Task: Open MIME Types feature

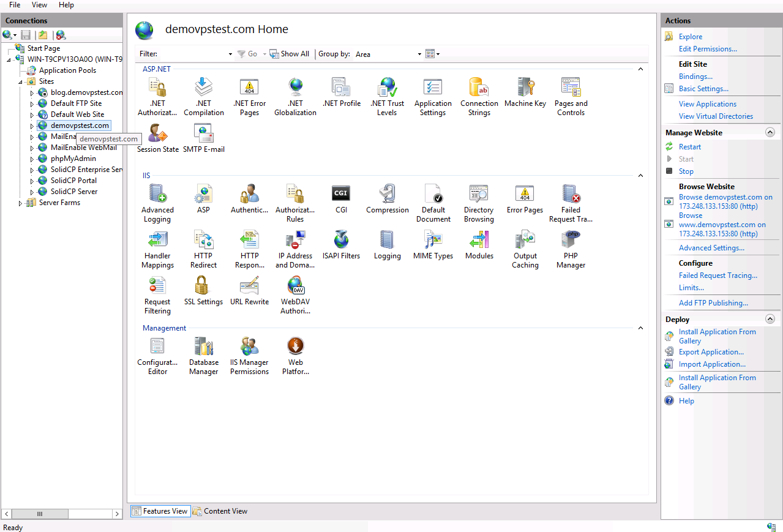Action: coord(433,245)
